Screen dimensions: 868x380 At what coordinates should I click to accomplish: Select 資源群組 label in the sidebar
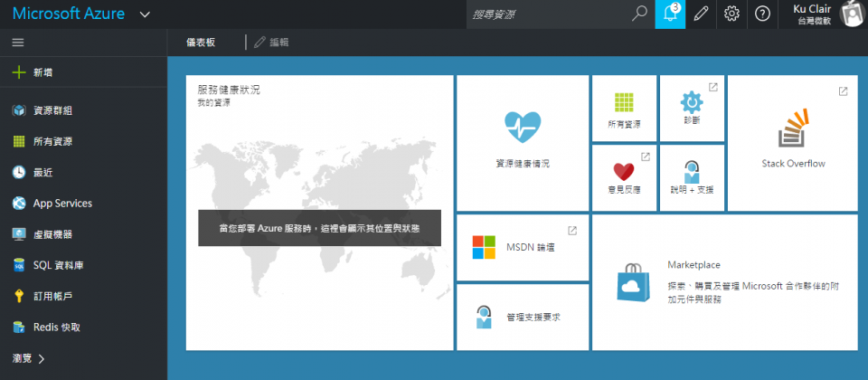pos(52,110)
